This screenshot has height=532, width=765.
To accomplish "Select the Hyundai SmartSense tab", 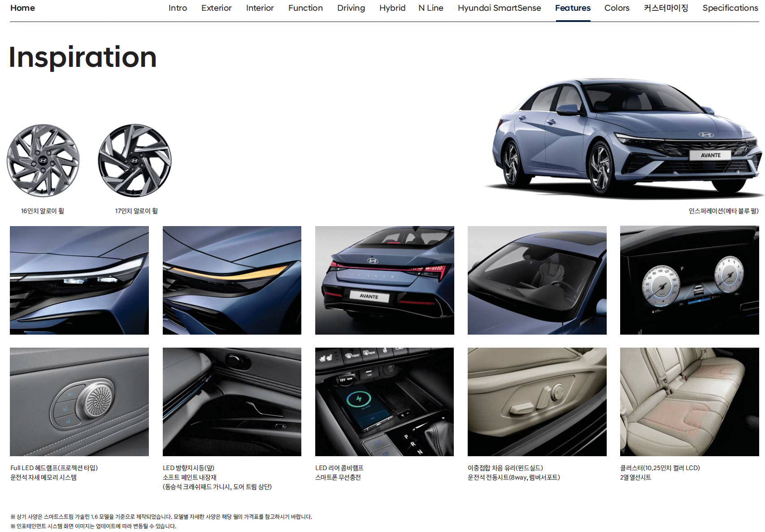I will [500, 8].
